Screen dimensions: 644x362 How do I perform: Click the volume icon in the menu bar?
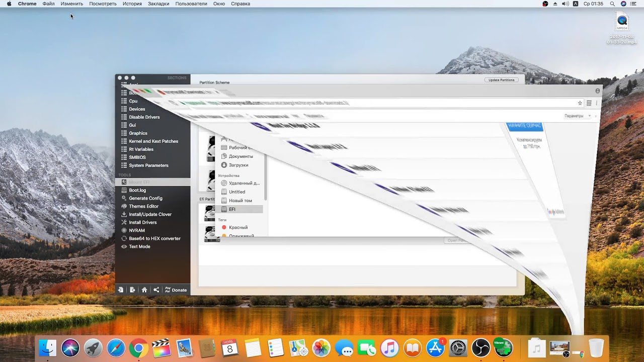pyautogui.click(x=565, y=4)
